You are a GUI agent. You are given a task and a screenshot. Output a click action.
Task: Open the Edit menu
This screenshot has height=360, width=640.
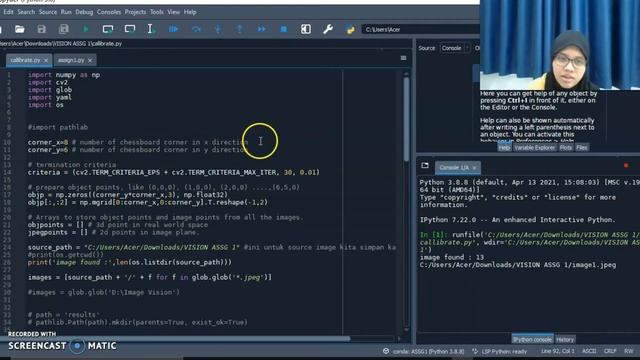coord(8,12)
